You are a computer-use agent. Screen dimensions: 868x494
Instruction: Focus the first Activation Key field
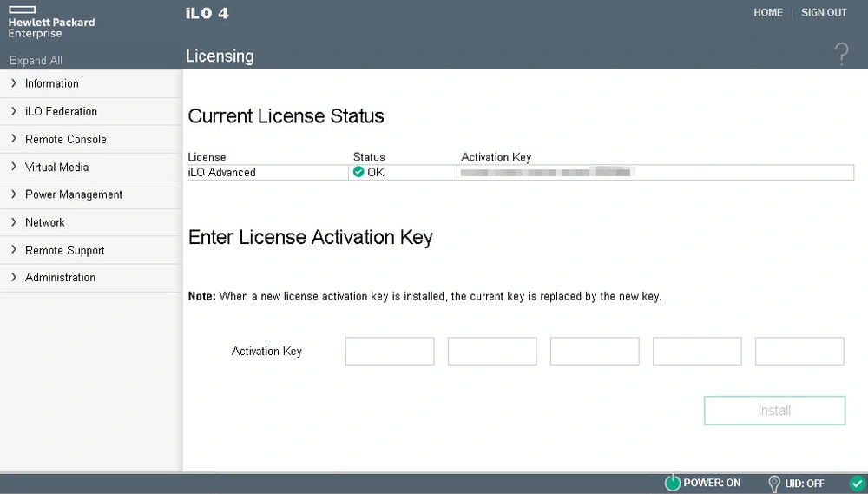(390, 352)
